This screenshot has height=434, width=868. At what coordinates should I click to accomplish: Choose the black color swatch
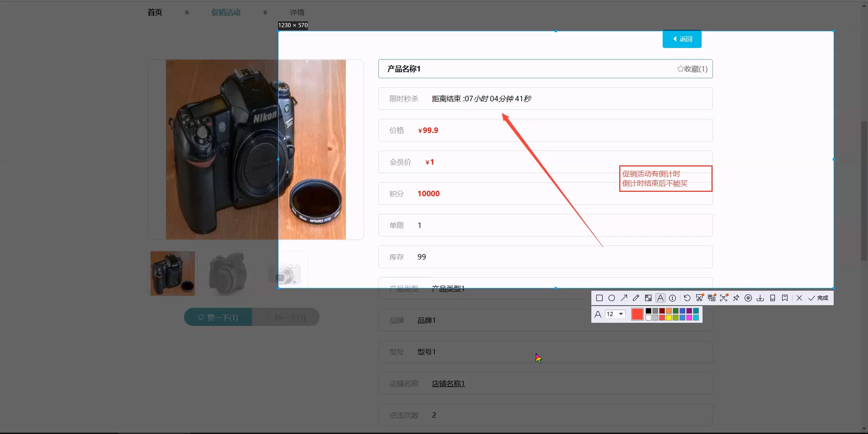point(648,311)
